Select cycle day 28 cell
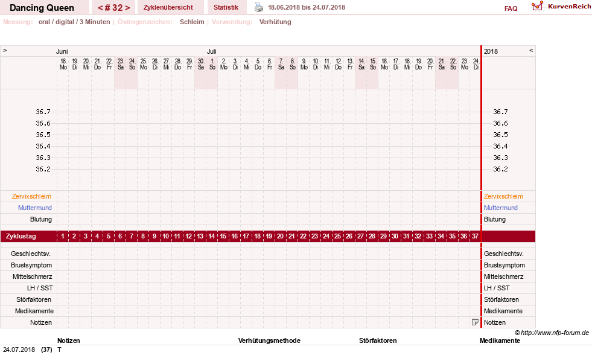Image resolution: width=592 pixels, height=364 pixels. coord(372,236)
